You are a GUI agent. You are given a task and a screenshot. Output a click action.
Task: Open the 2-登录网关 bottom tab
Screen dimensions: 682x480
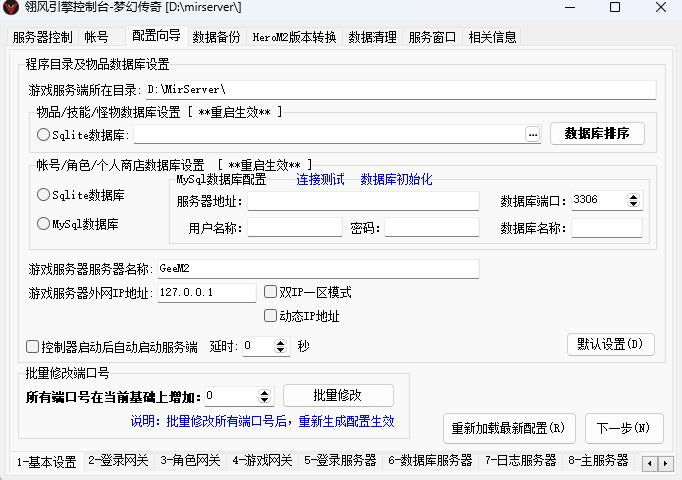point(118,461)
